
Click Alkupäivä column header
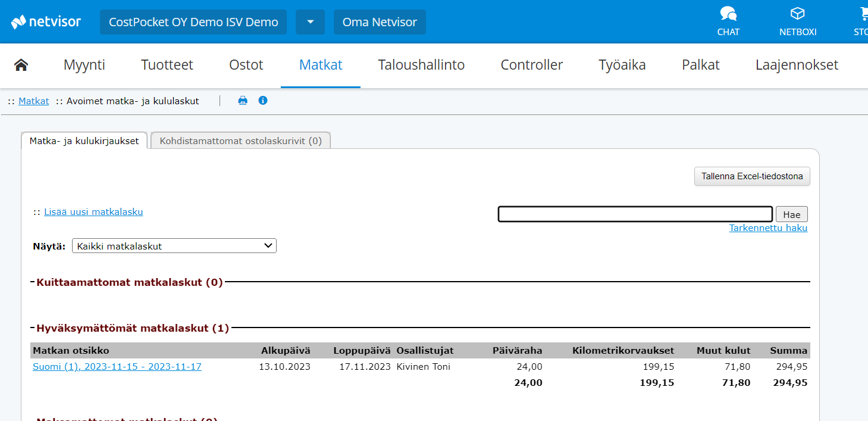coord(286,350)
